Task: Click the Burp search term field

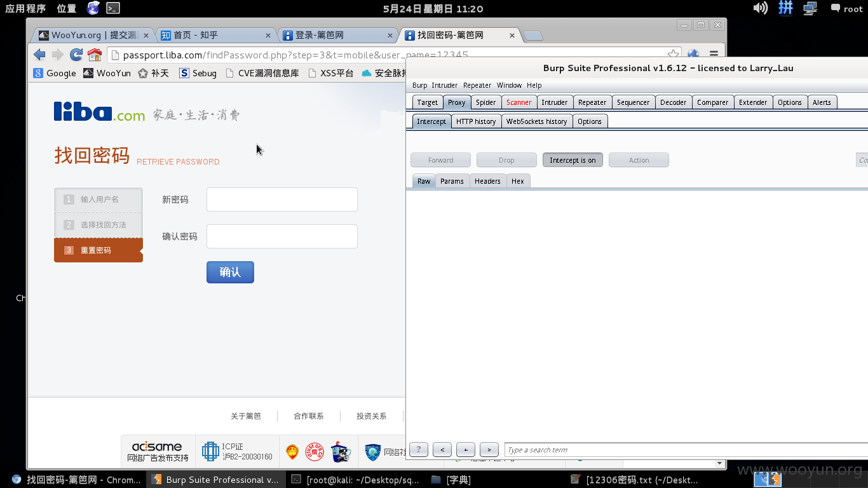Action: coord(686,450)
